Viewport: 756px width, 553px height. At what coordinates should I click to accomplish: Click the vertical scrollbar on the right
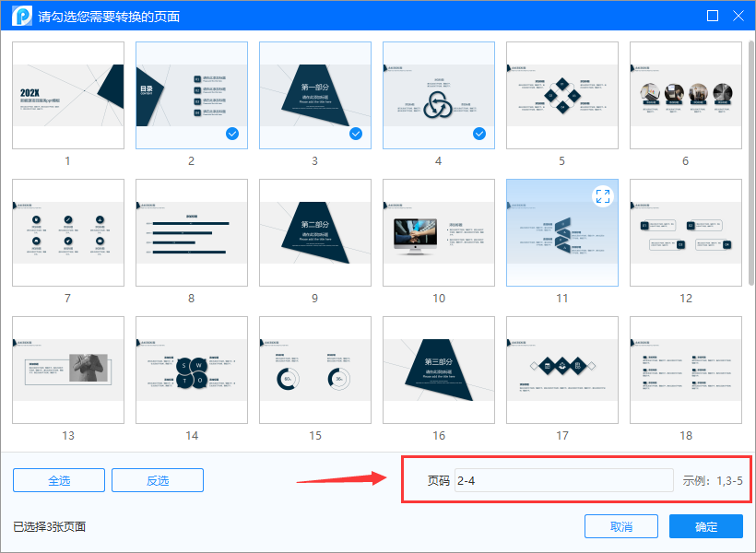751,164
